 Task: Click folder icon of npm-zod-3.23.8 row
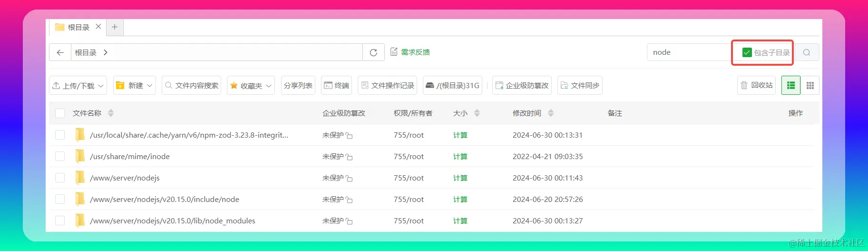coord(80,135)
